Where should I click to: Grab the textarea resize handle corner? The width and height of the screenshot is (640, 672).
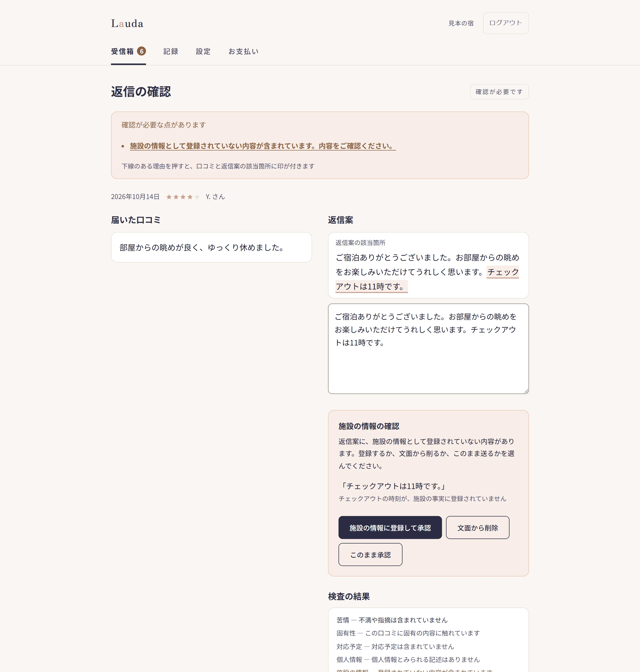526,391
